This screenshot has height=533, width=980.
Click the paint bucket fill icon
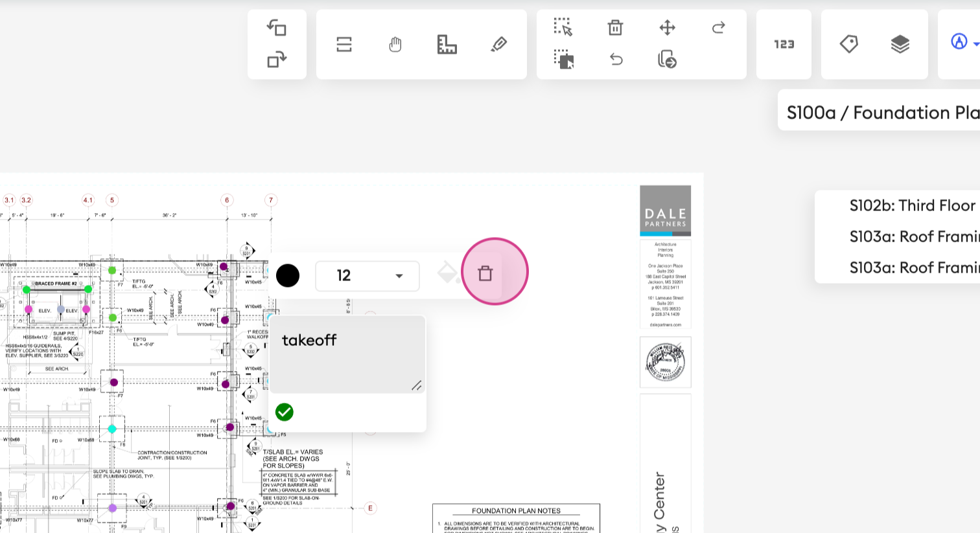pos(448,273)
